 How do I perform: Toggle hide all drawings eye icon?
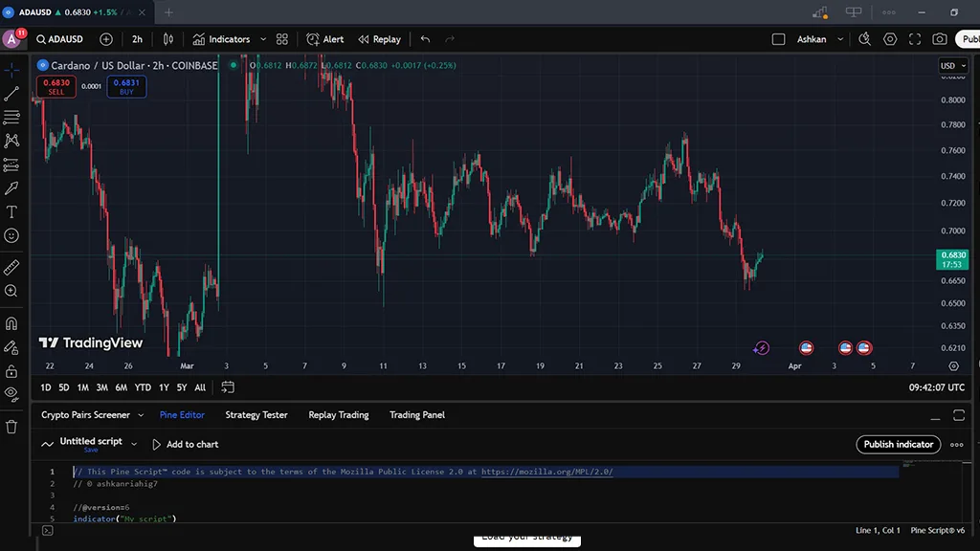[11, 393]
